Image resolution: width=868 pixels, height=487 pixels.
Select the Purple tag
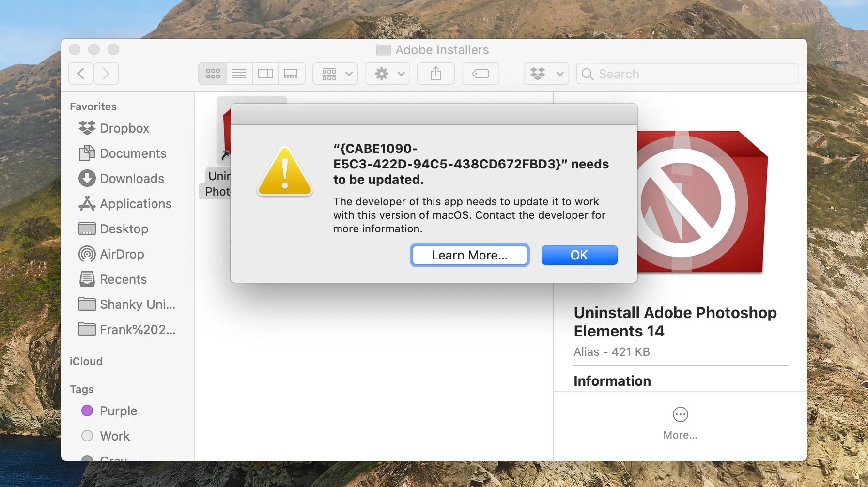click(x=109, y=411)
